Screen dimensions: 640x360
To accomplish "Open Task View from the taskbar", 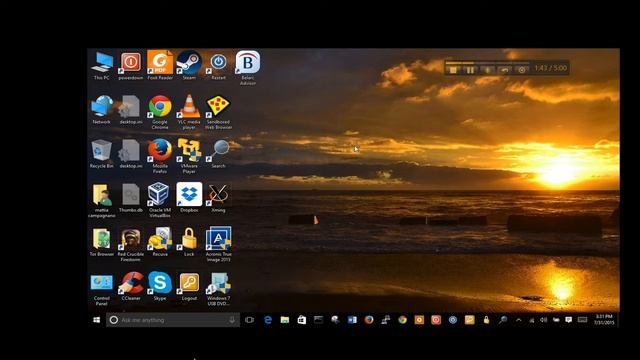I will point(249,320).
